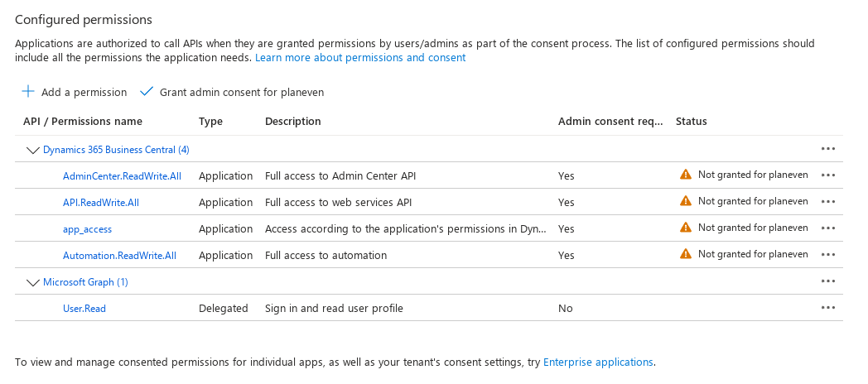Click the plus icon beside Add a permission
Screen dimensions: 868x384
pyautogui.click(x=27, y=91)
